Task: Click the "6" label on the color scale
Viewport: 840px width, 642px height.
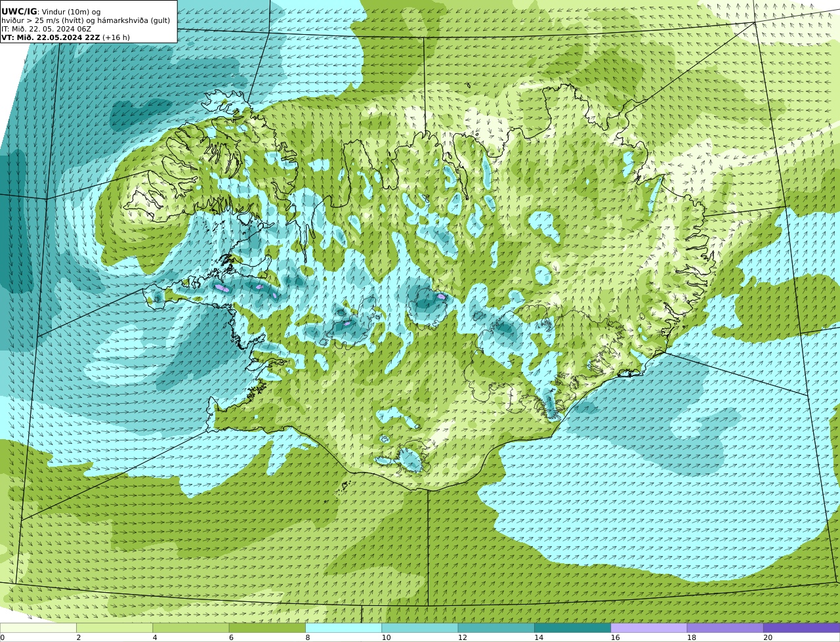Action: point(231,637)
